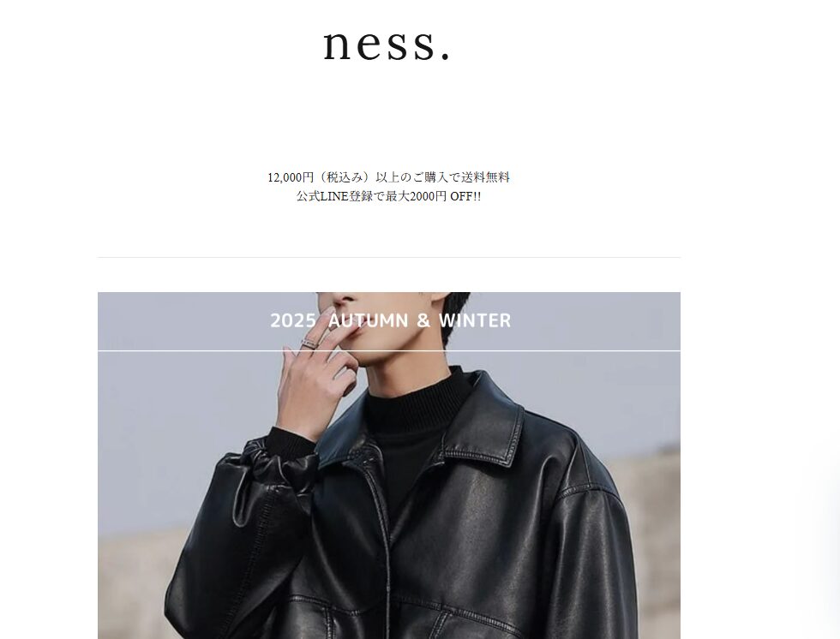Click the white line under banner title
The image size is (840, 639).
click(389, 351)
